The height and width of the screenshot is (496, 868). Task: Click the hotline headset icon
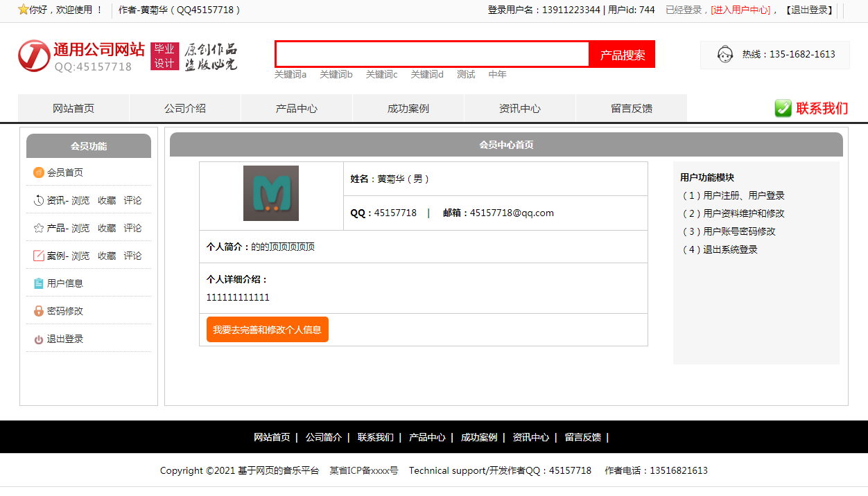point(725,54)
